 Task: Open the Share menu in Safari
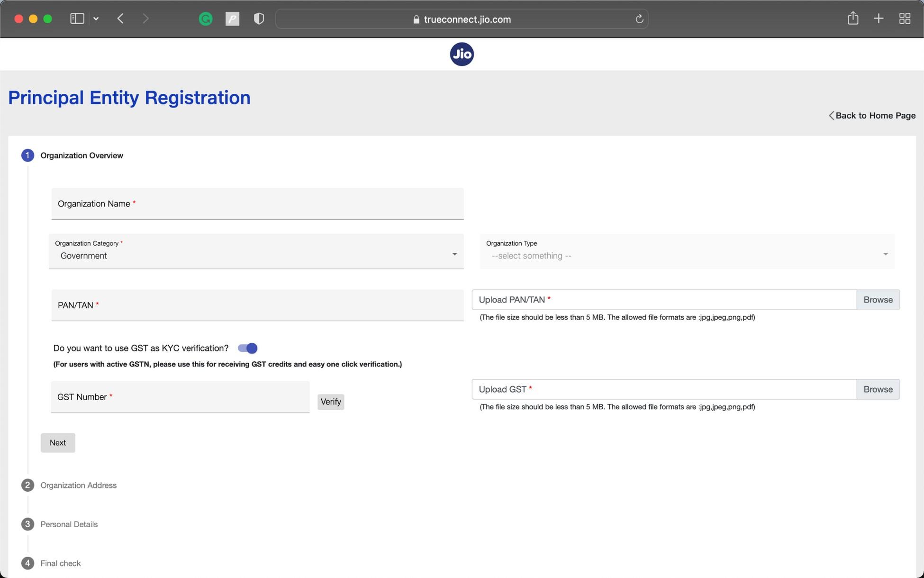click(853, 18)
